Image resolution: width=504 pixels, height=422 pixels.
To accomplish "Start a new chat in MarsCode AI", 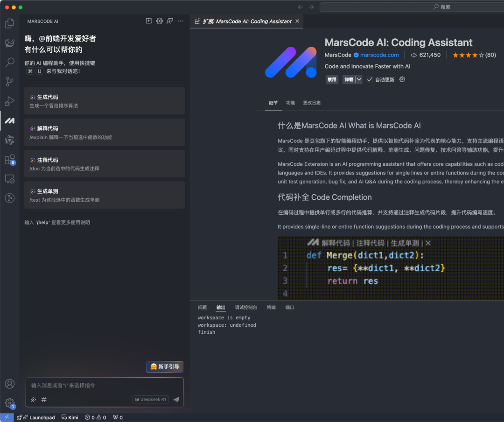I will (x=149, y=21).
